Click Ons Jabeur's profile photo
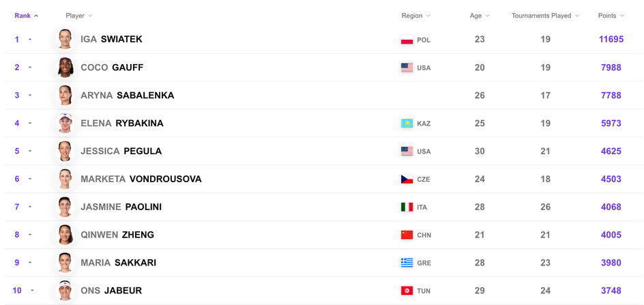This screenshot has height=305, width=644. pyautogui.click(x=65, y=290)
